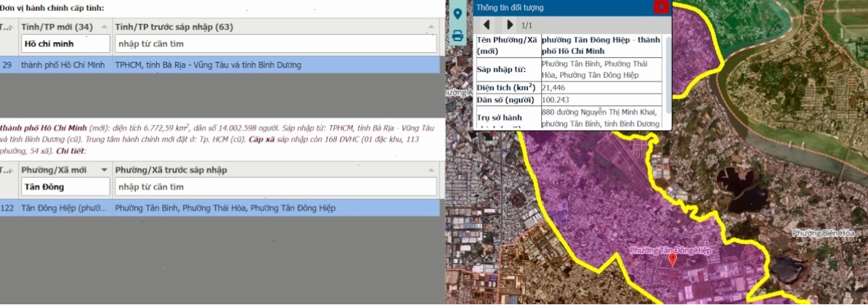Viewport: 868px width, 305px height.
Task: Sort by Tỉnh/TP mới (34) column arrow
Action: tap(104, 27)
